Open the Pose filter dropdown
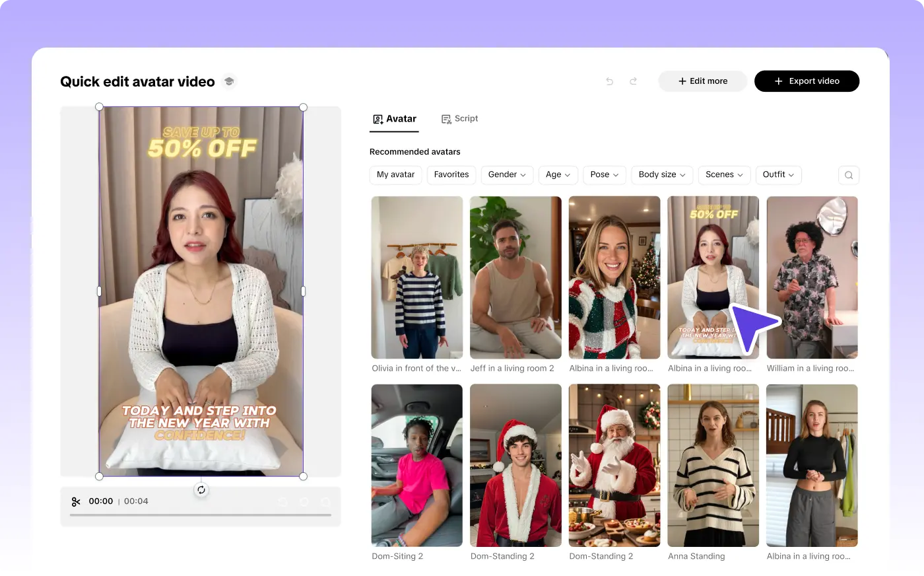Image resolution: width=924 pixels, height=576 pixels. click(604, 175)
